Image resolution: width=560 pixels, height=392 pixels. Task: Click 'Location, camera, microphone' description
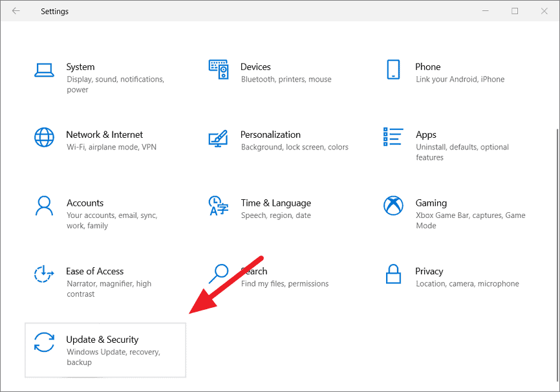click(467, 284)
